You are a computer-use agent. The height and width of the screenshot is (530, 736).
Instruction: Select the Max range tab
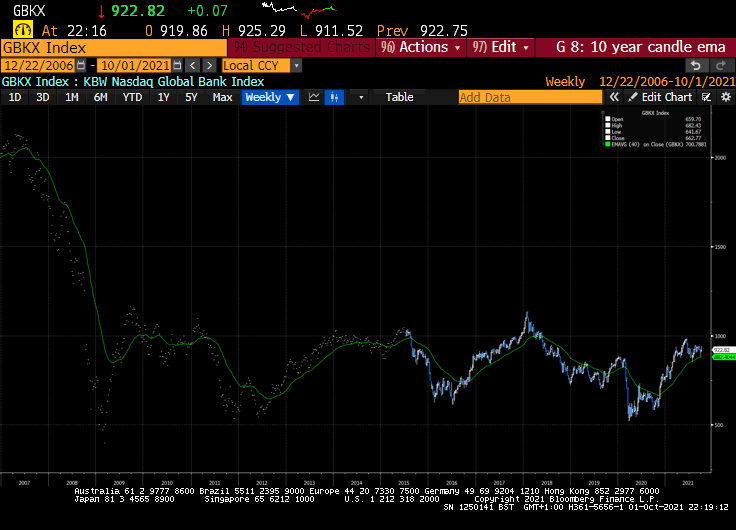pos(222,97)
